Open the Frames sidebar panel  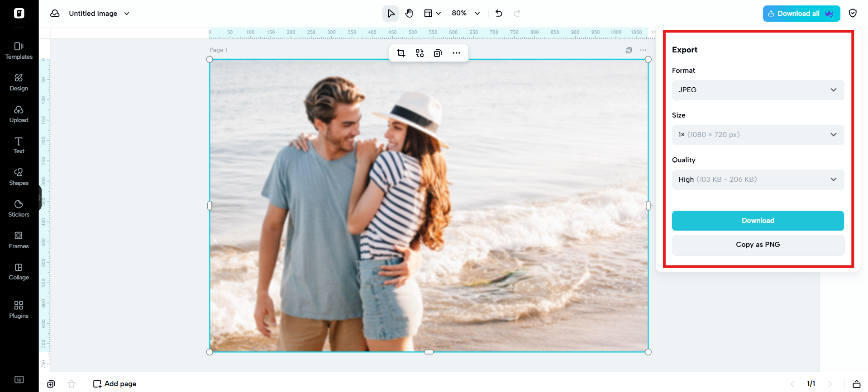point(19,240)
